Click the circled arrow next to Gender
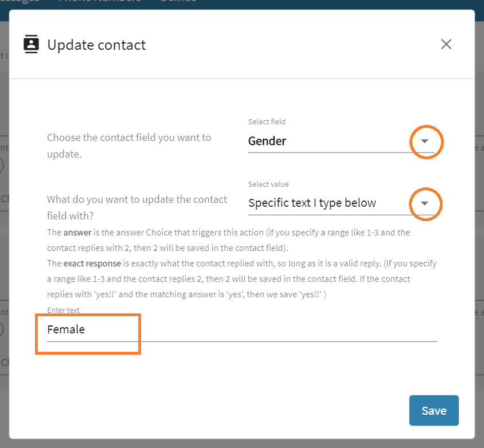The width and height of the screenshot is (484, 448). coord(426,142)
